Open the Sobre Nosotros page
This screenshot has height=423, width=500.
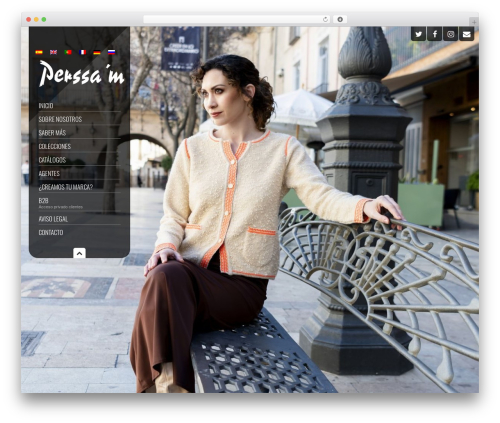tap(60, 119)
